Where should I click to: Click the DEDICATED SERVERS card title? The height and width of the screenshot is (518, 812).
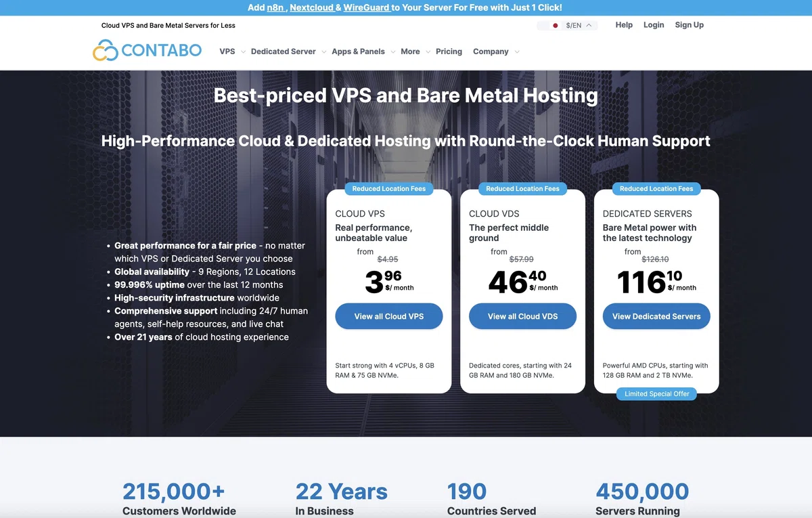[x=648, y=213]
